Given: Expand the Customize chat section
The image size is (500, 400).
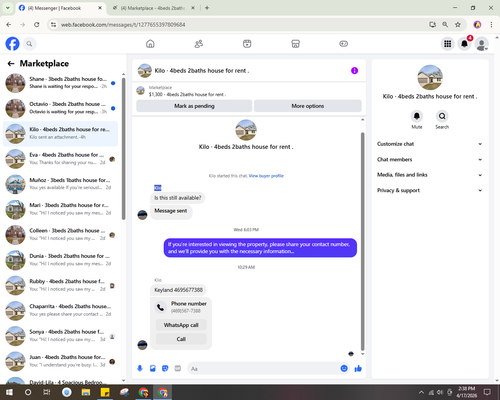Looking at the screenshot, I should click(x=430, y=144).
